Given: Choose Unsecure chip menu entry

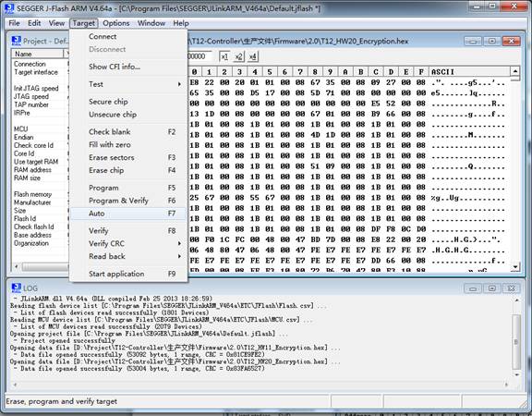Looking at the screenshot, I should pyautogui.click(x=128, y=115).
